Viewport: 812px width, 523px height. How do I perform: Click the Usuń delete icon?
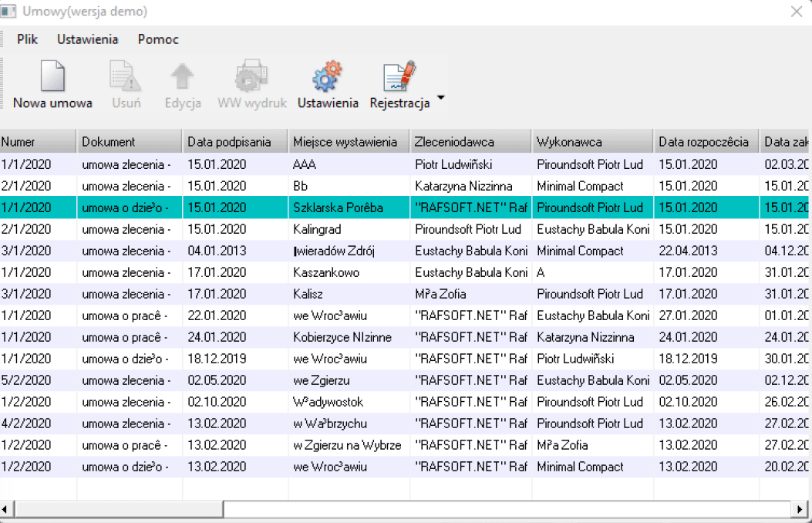point(126,77)
